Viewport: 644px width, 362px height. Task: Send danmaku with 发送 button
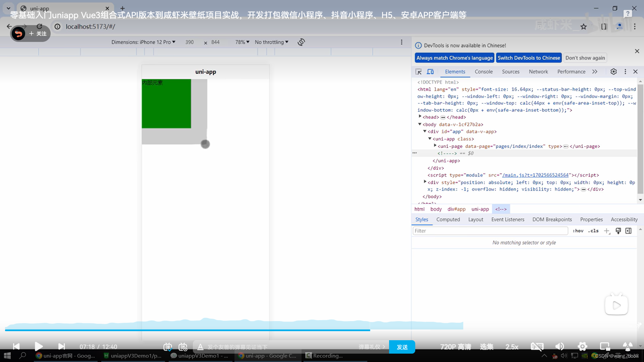402,347
